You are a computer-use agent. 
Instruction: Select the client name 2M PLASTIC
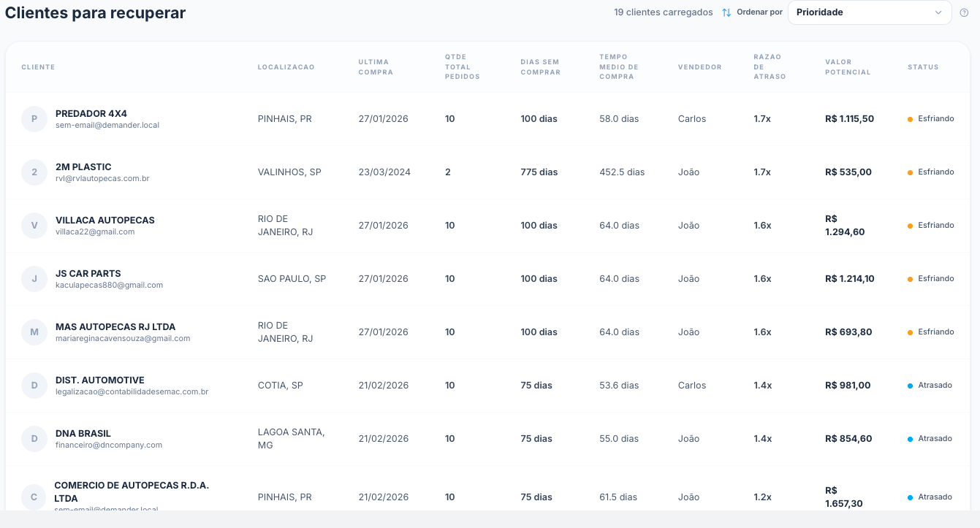[x=83, y=167]
